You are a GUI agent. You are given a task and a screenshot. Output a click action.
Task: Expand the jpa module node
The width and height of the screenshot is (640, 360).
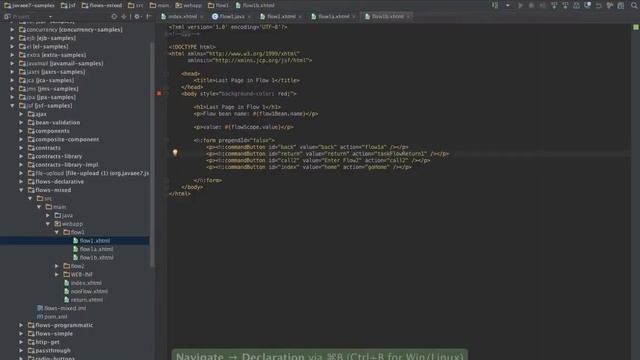[x=12, y=97]
